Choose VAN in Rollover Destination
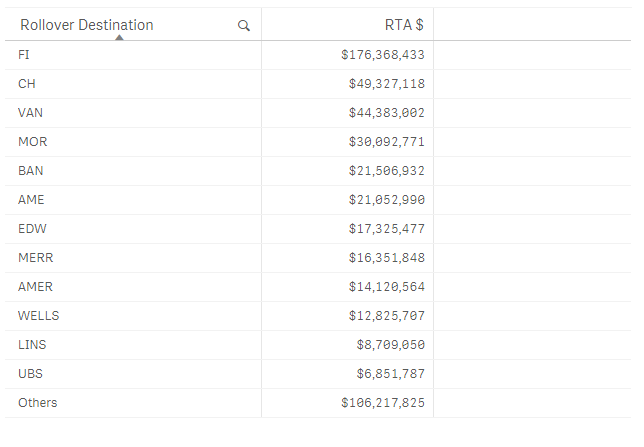This screenshot has width=644, height=447. (x=30, y=113)
